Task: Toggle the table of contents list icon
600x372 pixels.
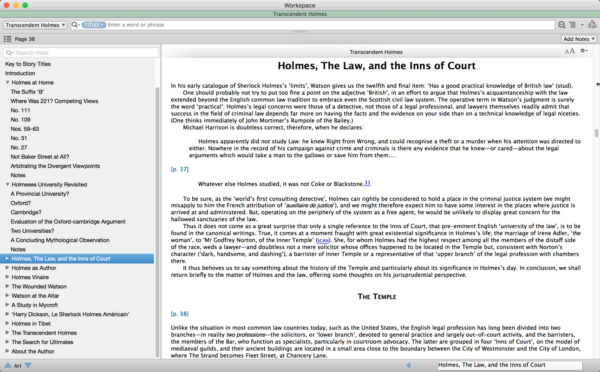Action: [7, 39]
